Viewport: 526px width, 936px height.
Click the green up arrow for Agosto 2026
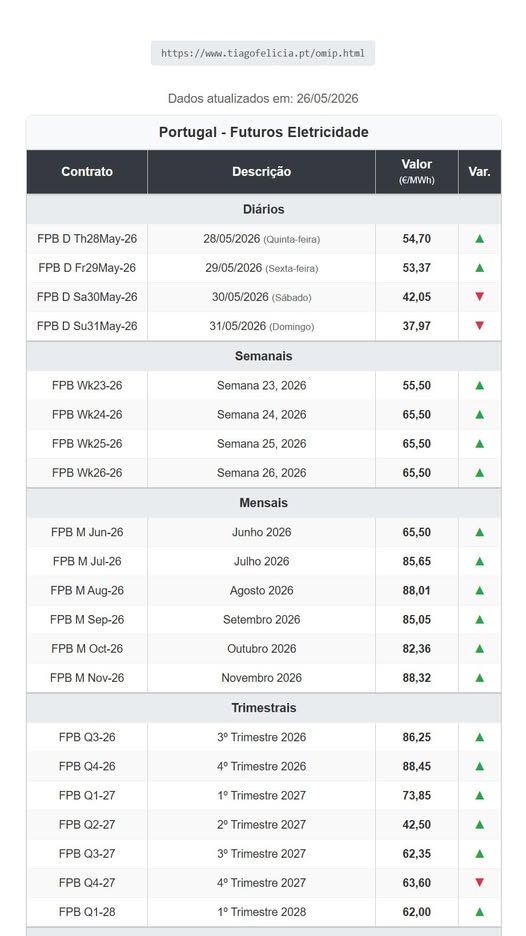pyautogui.click(x=479, y=590)
